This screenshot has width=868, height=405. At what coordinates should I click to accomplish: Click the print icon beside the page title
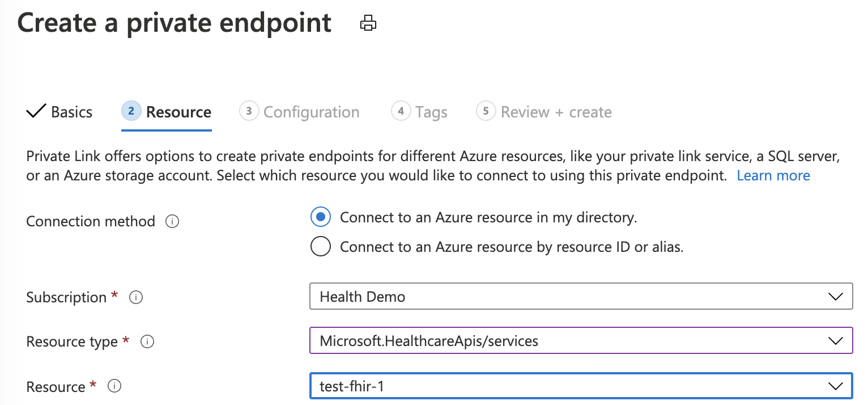(x=368, y=23)
